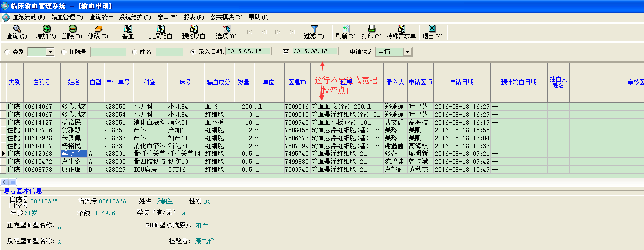Click in the 住院号 search input field
644x250 pixels.
(x=108, y=51)
